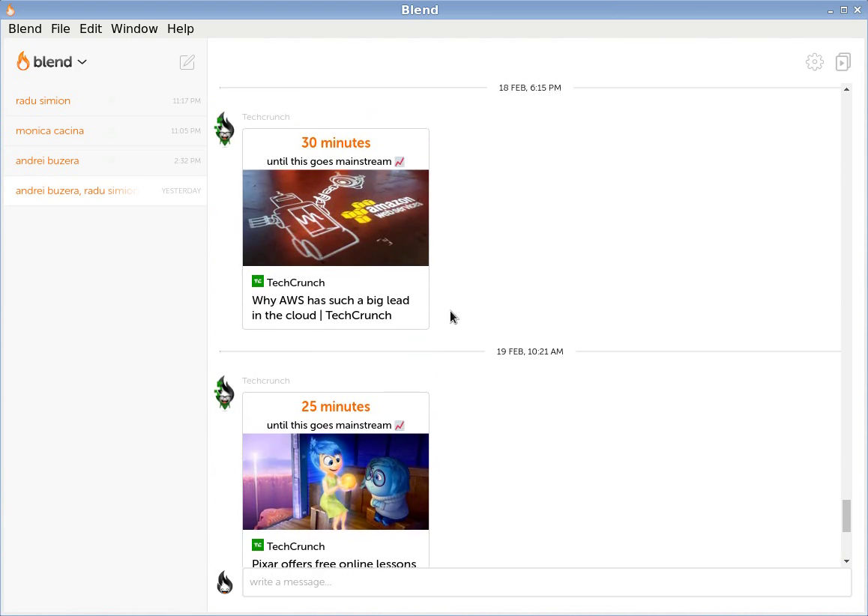Click the '18 FEB, 6:15 PM' date separator
This screenshot has height=616, width=868.
point(530,88)
